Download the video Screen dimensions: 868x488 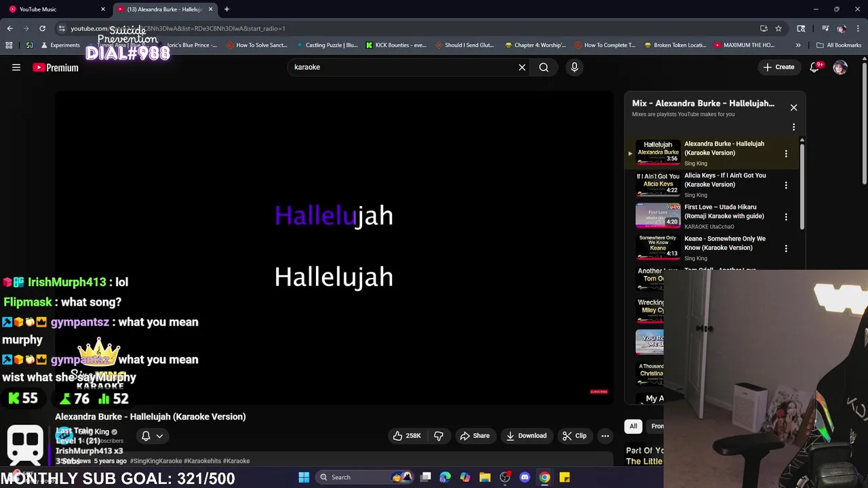[x=526, y=436]
